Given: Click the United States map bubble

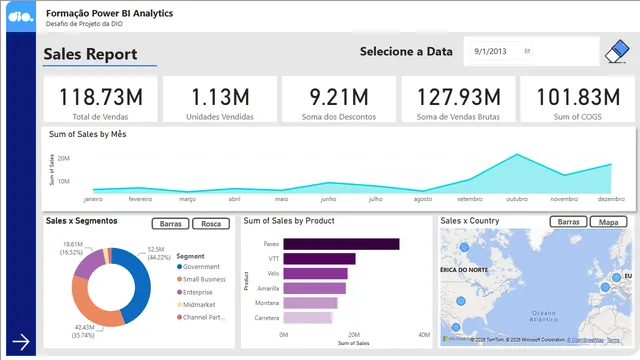Looking at the screenshot, I should click(x=461, y=301).
